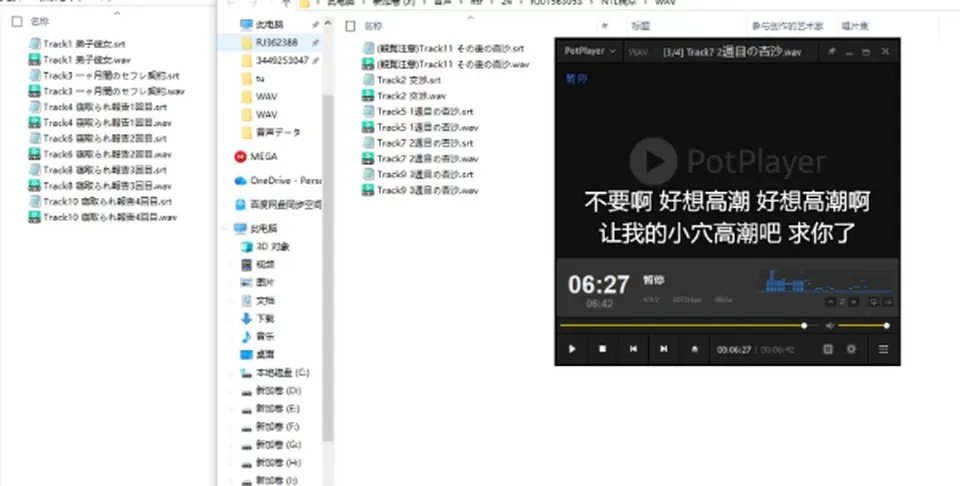Click PotPlayer's eject/open file icon
The width and height of the screenshot is (960, 486).
[x=694, y=349]
